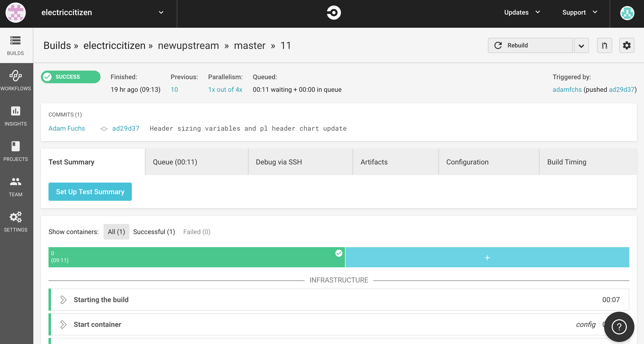644x344 pixels.
Task: Filter to Successful (1) containers
Action: click(154, 232)
